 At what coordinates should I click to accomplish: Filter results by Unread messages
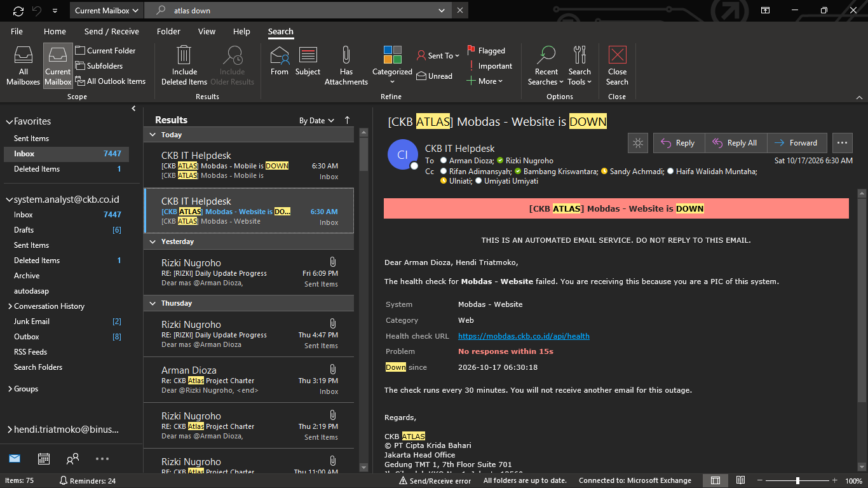tap(435, 76)
